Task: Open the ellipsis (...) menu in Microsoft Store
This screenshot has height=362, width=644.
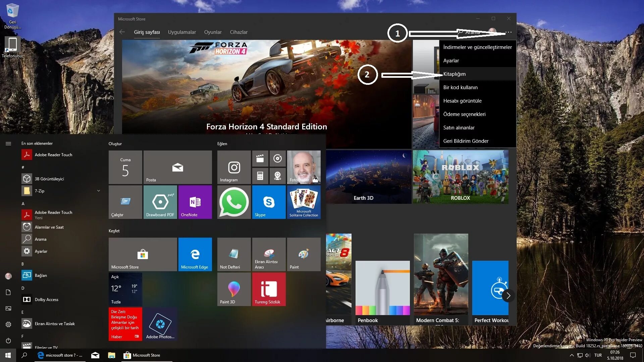Action: coord(509,32)
